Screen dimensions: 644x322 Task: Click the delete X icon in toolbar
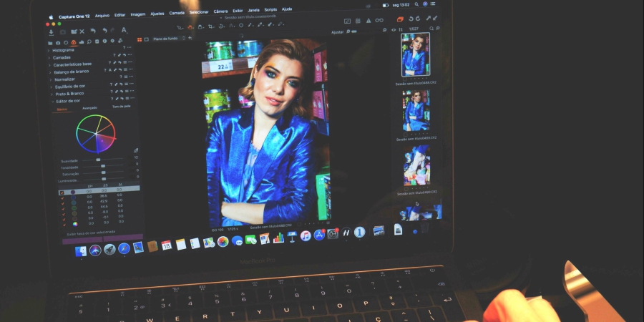(82, 31)
